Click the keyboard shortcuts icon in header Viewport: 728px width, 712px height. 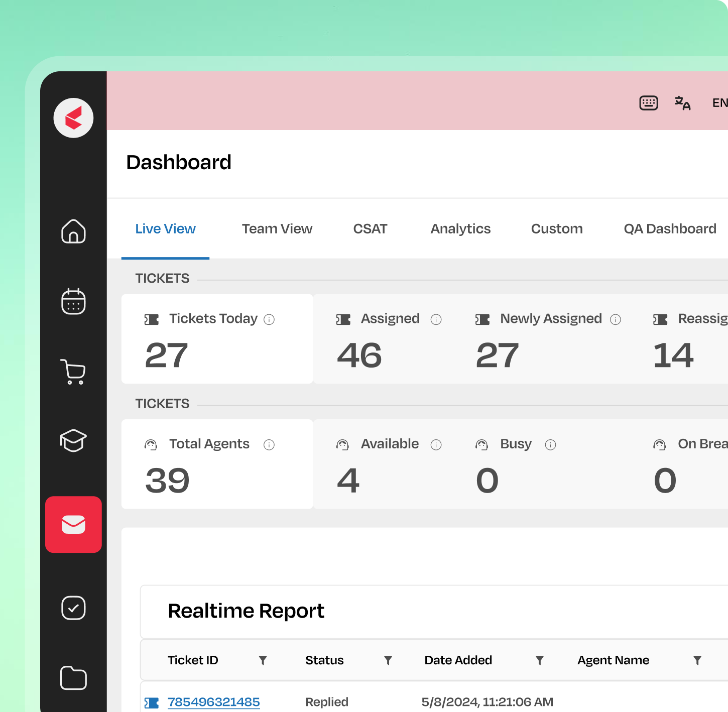point(649,103)
